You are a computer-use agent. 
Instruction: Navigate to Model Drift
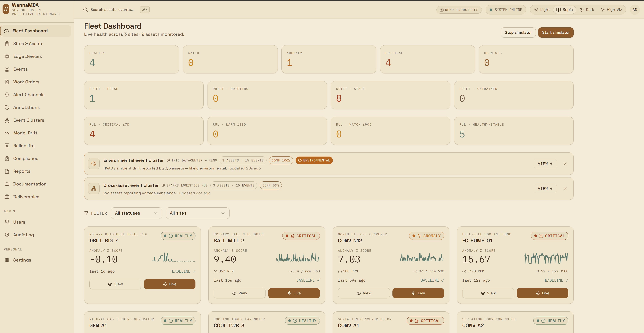(x=36, y=133)
